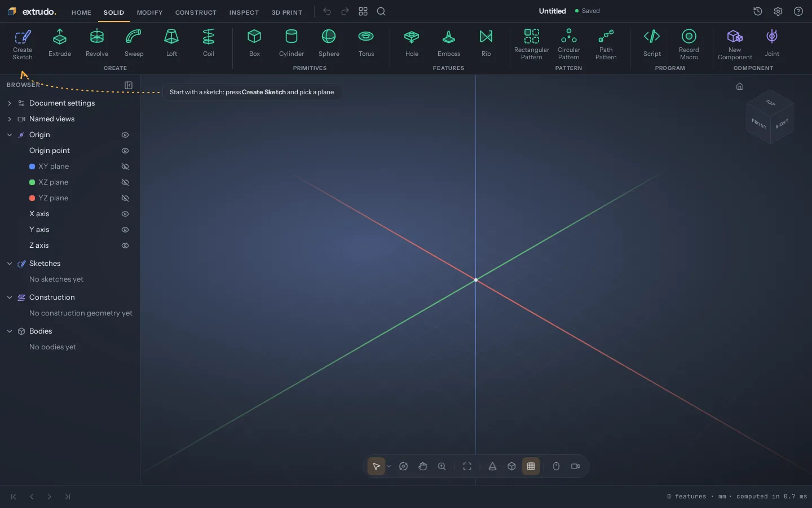Screen dimensions: 812x508
Task: Insert a Box primitive
Action: pos(254,45)
